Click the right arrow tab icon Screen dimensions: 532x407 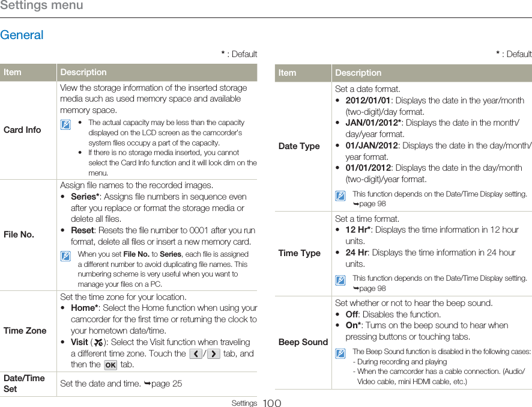(x=213, y=353)
